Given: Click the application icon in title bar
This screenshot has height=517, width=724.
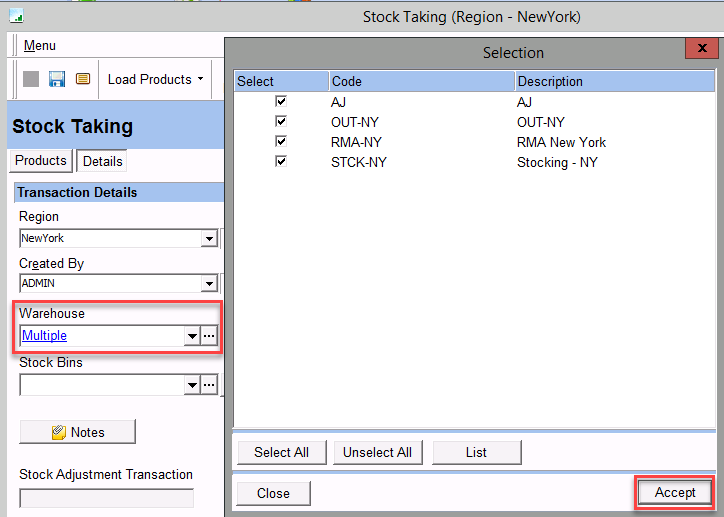Looking at the screenshot, I should tap(15, 17).
